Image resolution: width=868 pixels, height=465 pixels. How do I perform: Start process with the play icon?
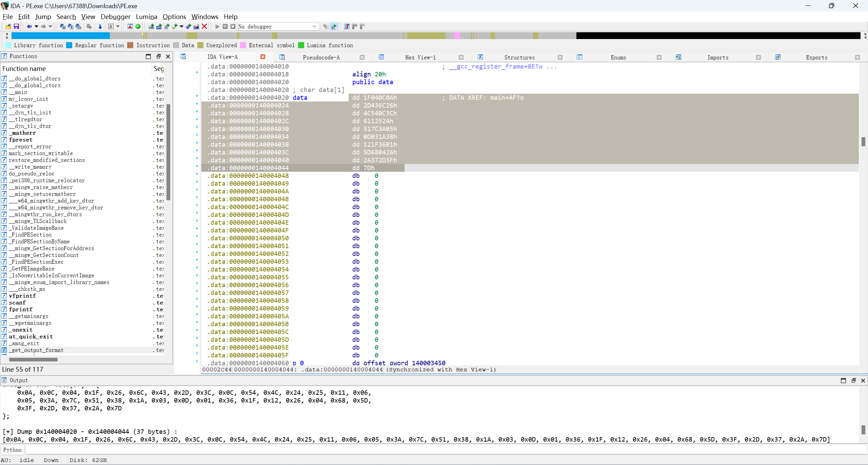217,26
